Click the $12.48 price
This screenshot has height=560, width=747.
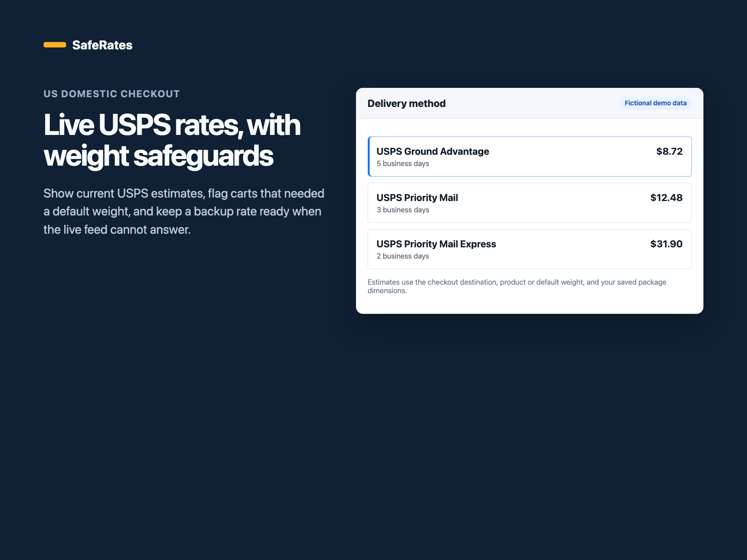[x=666, y=198]
